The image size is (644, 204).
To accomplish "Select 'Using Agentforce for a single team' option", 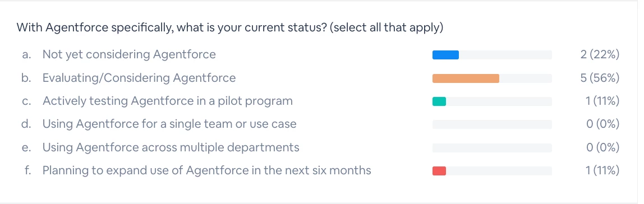I will [169, 124].
